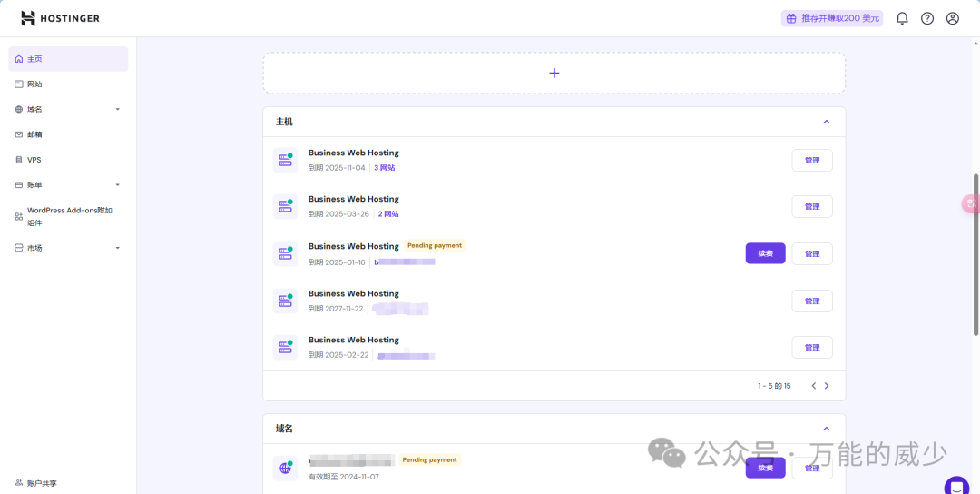This screenshot has width=980, height=494.
Task: Expand the 域名 sidebar submenu arrow
Action: point(117,110)
